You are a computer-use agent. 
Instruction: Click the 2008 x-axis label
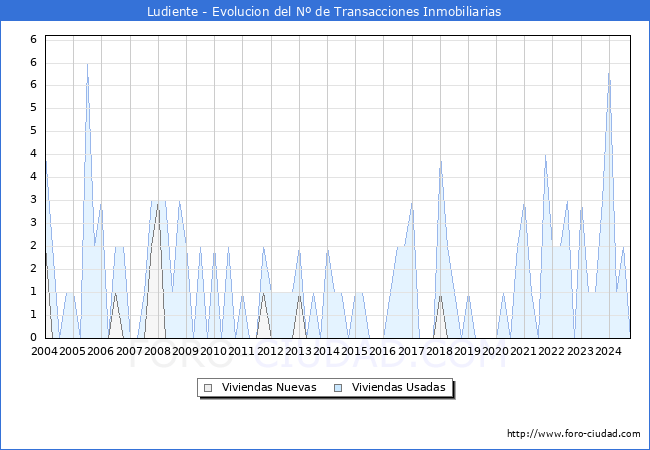point(157,351)
